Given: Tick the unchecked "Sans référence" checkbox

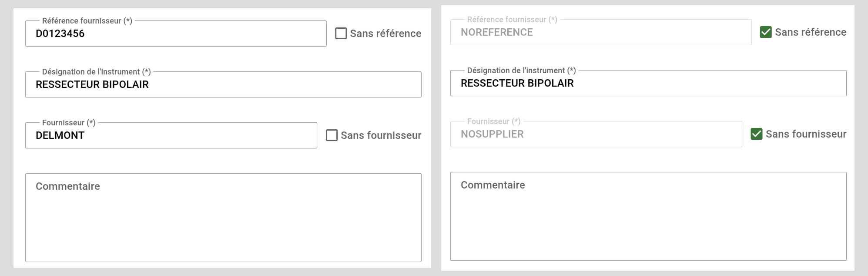Looking at the screenshot, I should [341, 34].
